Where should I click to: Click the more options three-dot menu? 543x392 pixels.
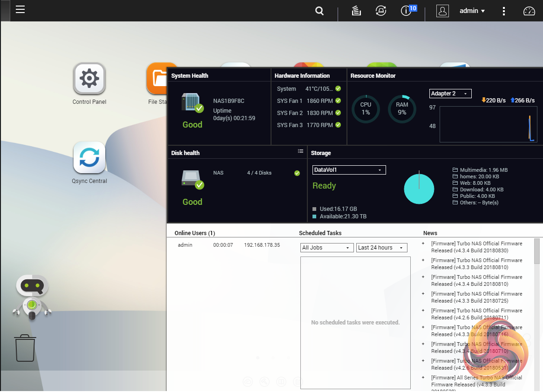tap(503, 11)
